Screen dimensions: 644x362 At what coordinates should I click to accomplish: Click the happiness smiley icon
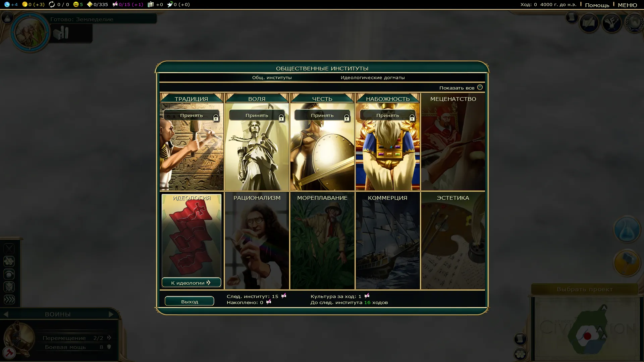[76, 4]
